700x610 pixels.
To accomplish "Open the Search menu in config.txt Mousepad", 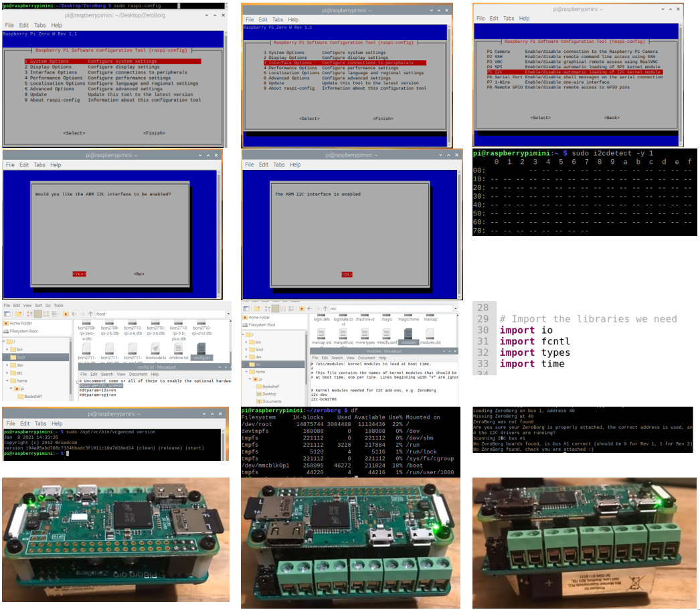I will pos(108,374).
